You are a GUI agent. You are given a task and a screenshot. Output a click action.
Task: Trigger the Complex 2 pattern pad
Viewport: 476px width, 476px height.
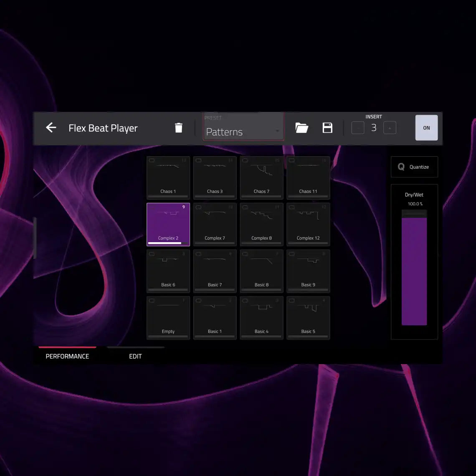(x=168, y=225)
